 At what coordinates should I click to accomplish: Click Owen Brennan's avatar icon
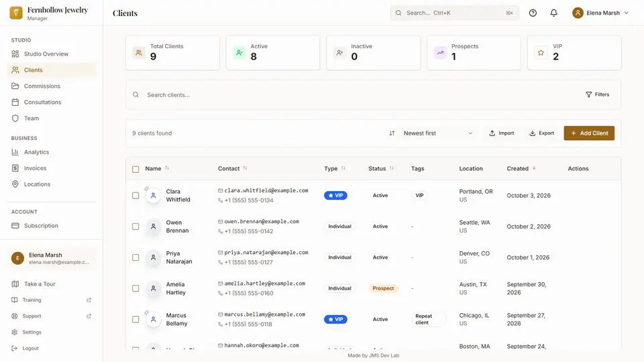coord(153,227)
